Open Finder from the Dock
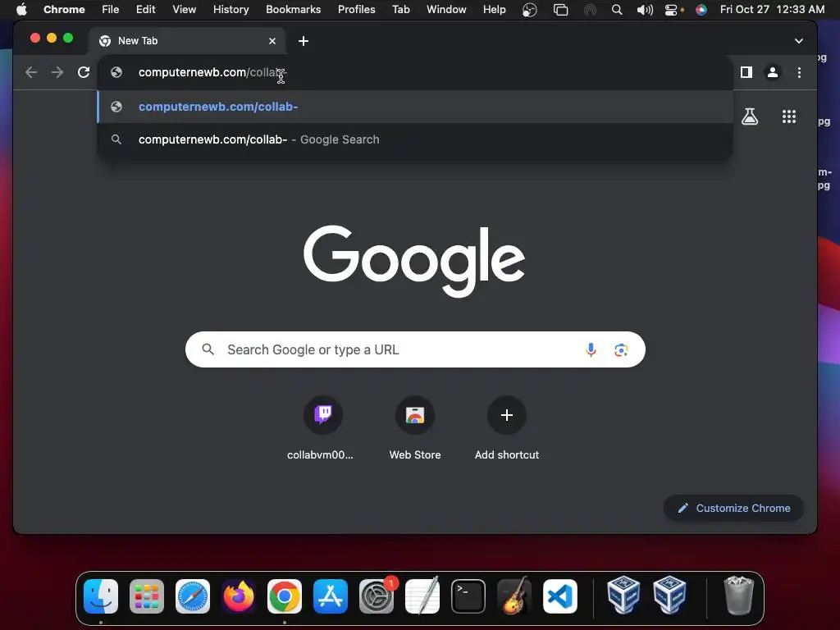Screen dimensions: 840x630 coord(101,596)
